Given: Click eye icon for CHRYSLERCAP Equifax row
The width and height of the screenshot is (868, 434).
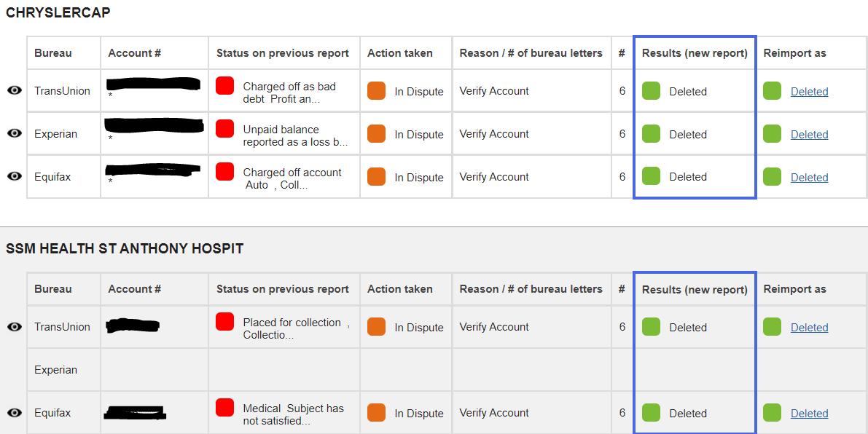Looking at the screenshot, I should [x=14, y=176].
